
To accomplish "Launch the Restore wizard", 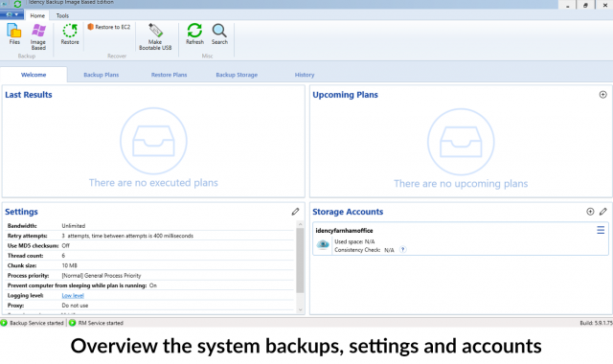I will (70, 34).
